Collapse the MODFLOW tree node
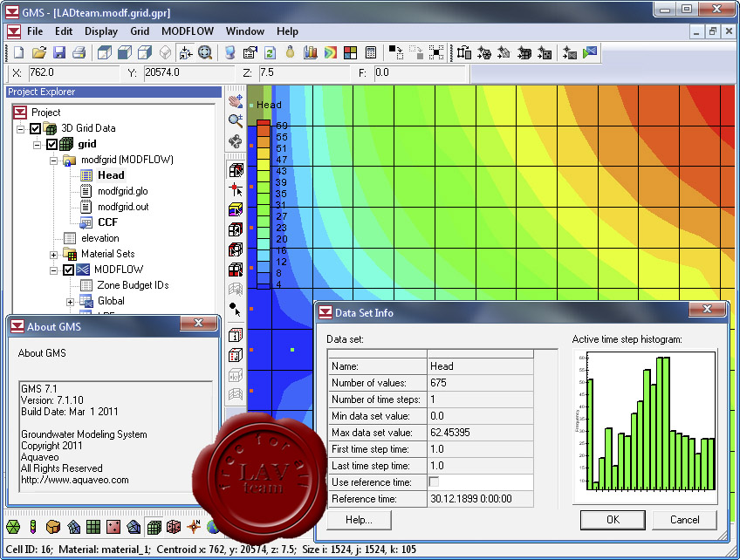Image resolution: width=740 pixels, height=560 pixels. tap(54, 270)
